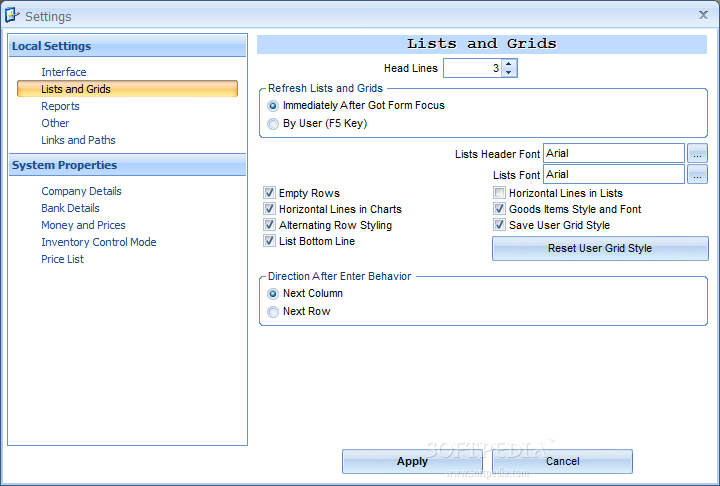Toggle the Empty Rows checkbox
The width and height of the screenshot is (720, 486).
pos(270,192)
